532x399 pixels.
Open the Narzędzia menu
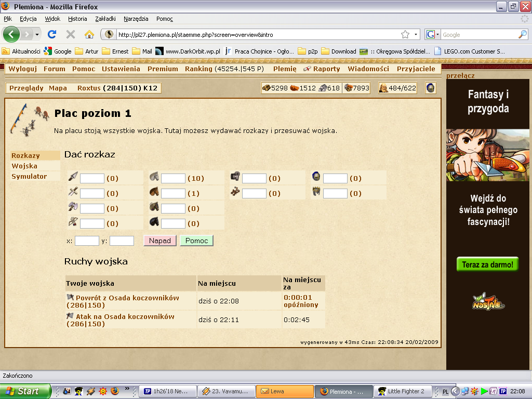[136, 19]
